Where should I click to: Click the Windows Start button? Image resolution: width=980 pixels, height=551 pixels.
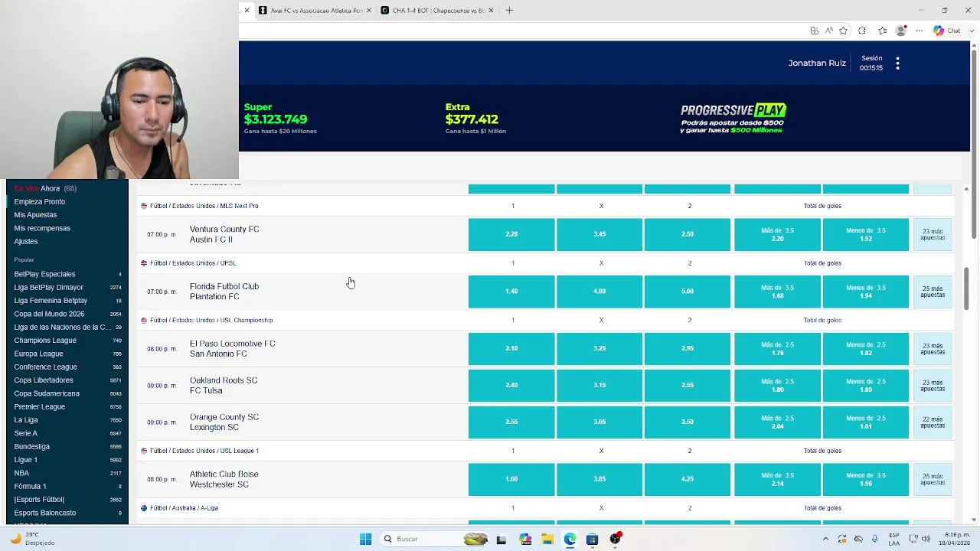pos(365,539)
